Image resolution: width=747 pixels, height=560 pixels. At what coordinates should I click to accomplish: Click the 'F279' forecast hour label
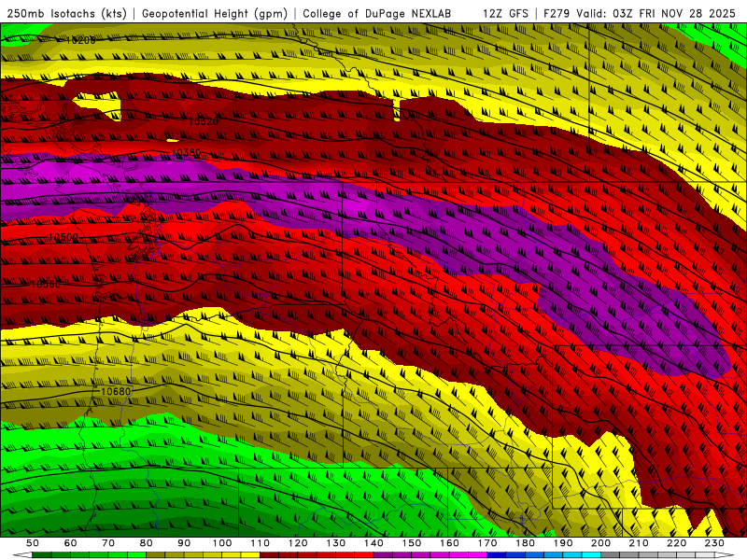point(557,13)
